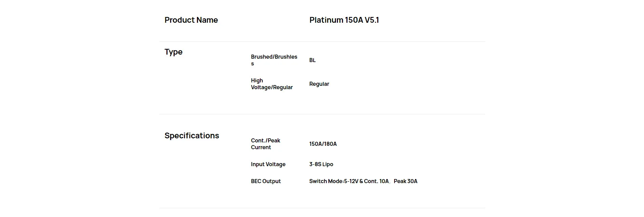Click the Specifications section heading
Image resolution: width=644 pixels, height=217 pixels.
(x=192, y=136)
